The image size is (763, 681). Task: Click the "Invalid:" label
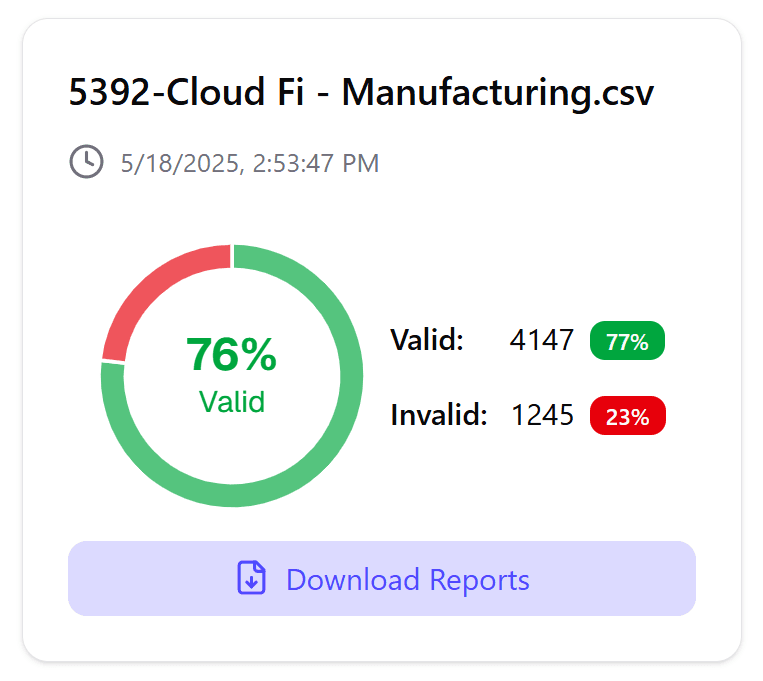[439, 415]
